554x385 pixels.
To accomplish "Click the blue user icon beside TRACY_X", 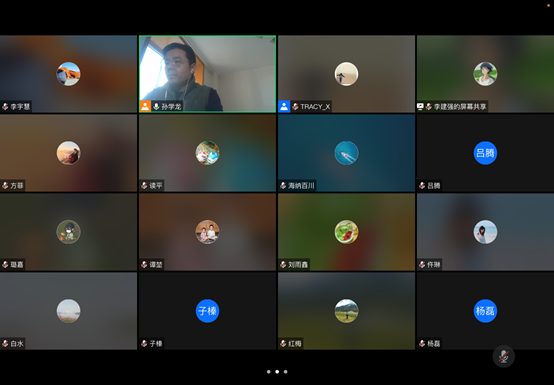I will click(x=284, y=106).
